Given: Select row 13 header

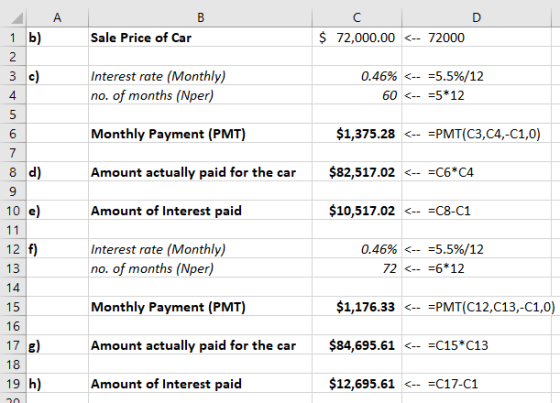Looking at the screenshot, I should [x=13, y=268].
